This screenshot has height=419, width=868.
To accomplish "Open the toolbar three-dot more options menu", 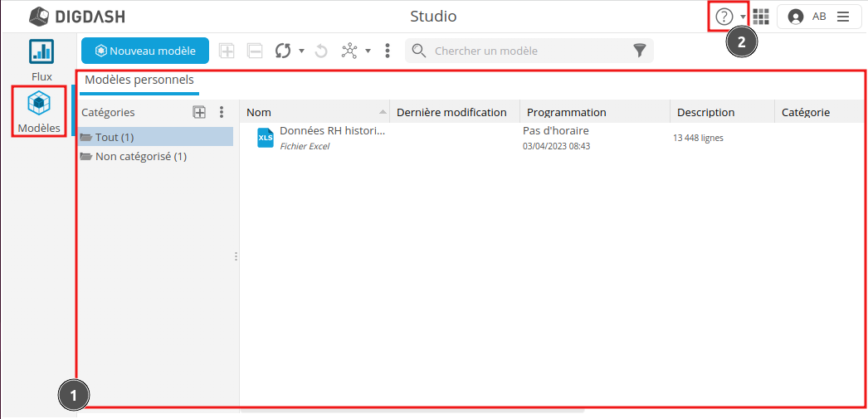I will [388, 51].
